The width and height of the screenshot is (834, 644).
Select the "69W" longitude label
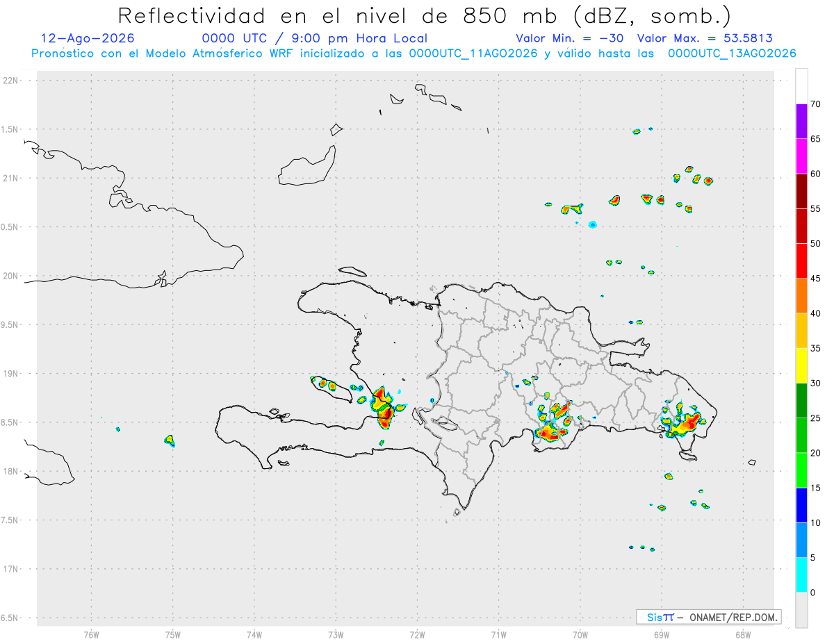point(662,634)
